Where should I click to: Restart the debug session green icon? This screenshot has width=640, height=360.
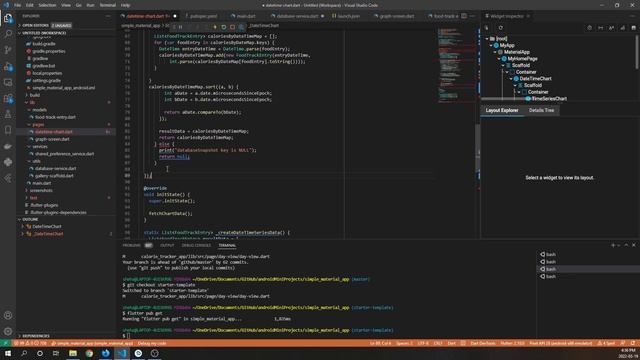(x=224, y=27)
